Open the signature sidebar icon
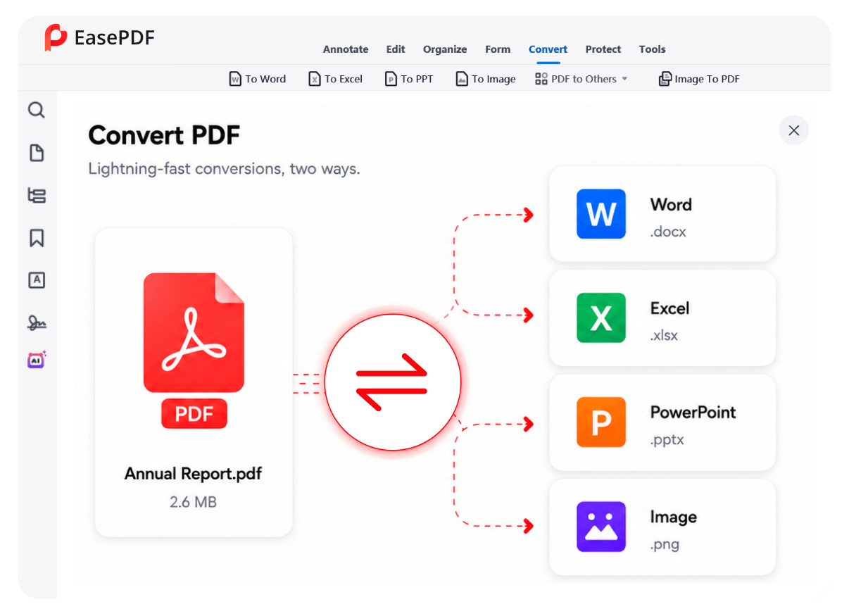The image size is (849, 616). [x=37, y=323]
